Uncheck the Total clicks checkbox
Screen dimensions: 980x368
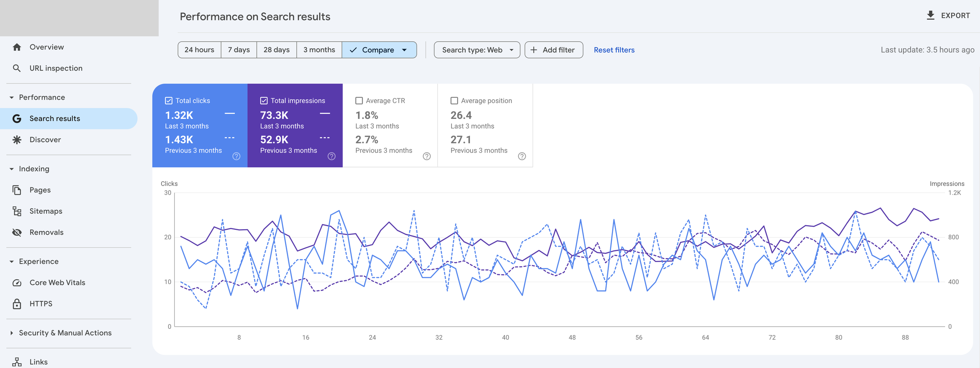coord(169,101)
